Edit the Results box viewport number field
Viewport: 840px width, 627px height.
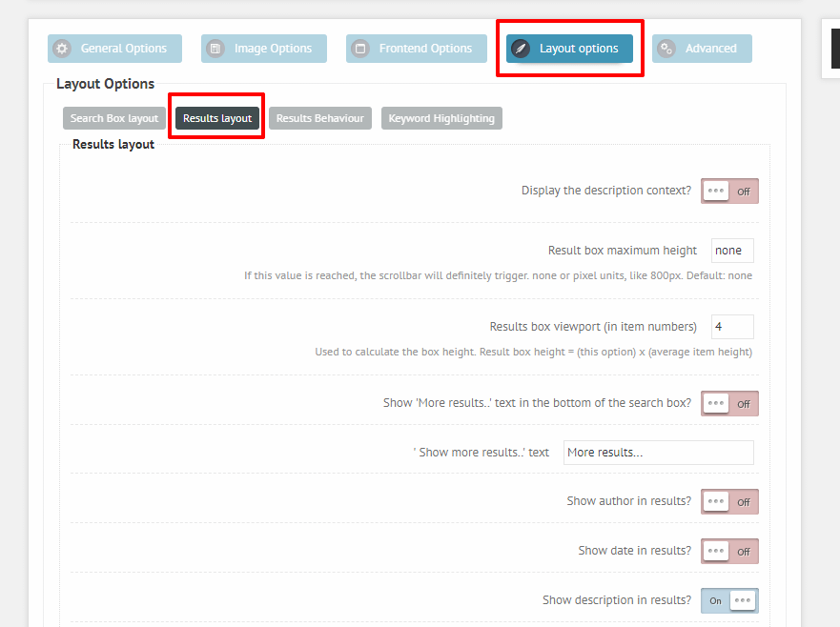(x=731, y=326)
